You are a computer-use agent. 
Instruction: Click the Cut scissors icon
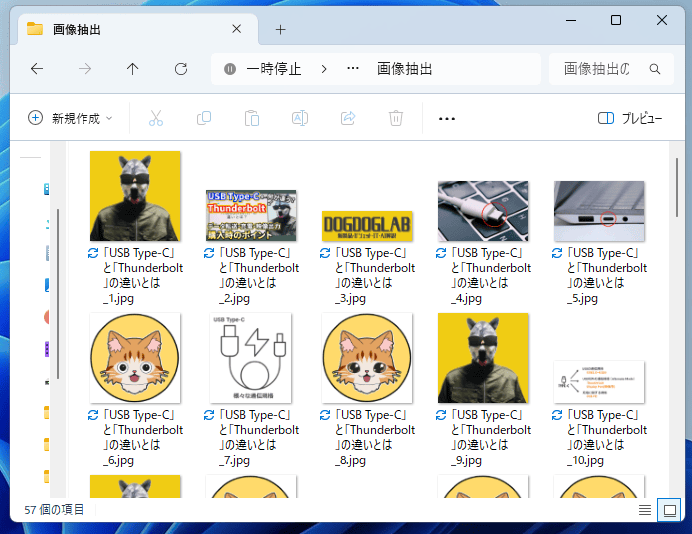tap(156, 118)
